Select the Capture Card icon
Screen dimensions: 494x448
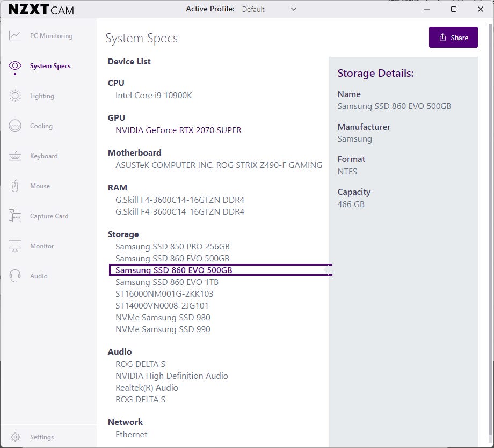click(x=15, y=216)
